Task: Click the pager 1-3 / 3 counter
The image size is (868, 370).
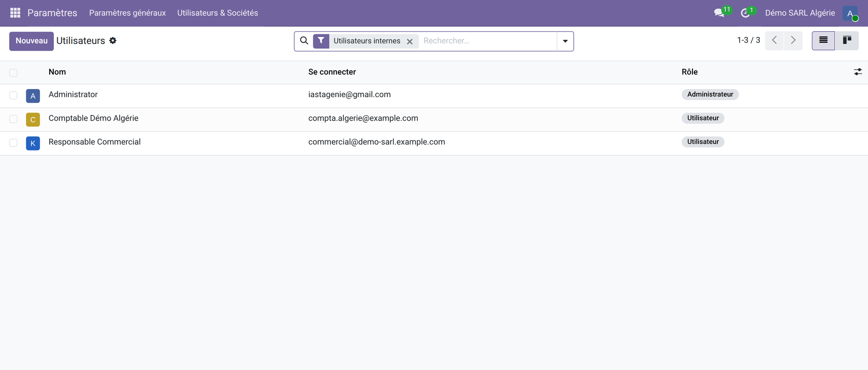Action: (749, 40)
